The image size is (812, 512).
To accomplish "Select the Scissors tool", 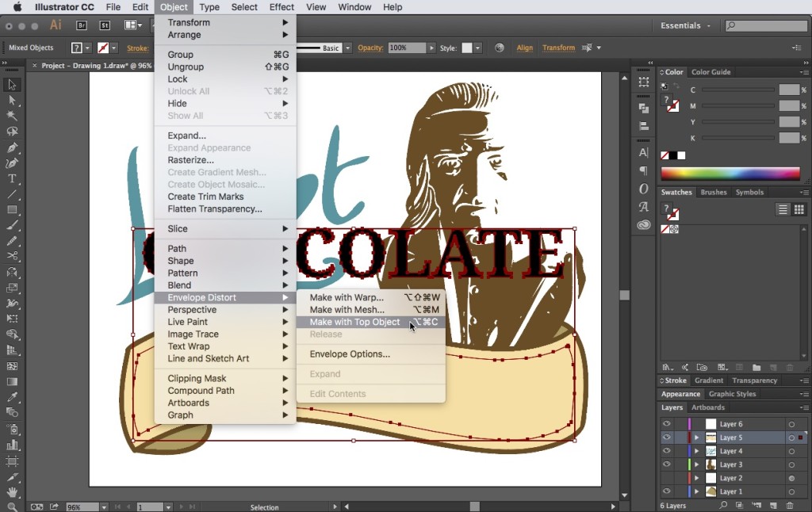I will pyautogui.click(x=12, y=256).
